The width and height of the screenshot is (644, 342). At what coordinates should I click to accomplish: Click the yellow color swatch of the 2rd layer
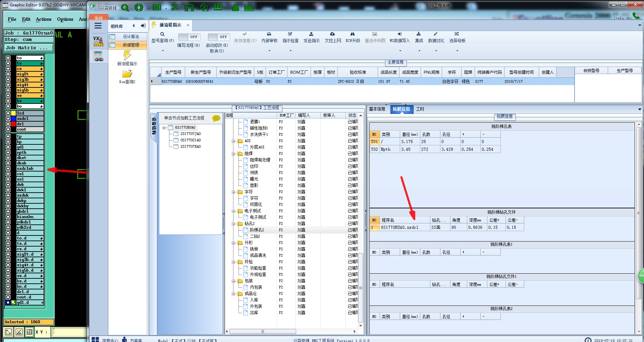click(13, 113)
